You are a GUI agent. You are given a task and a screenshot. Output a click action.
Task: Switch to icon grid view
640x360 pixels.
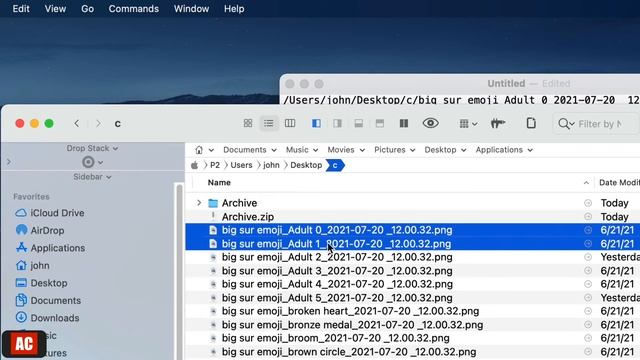click(x=248, y=123)
